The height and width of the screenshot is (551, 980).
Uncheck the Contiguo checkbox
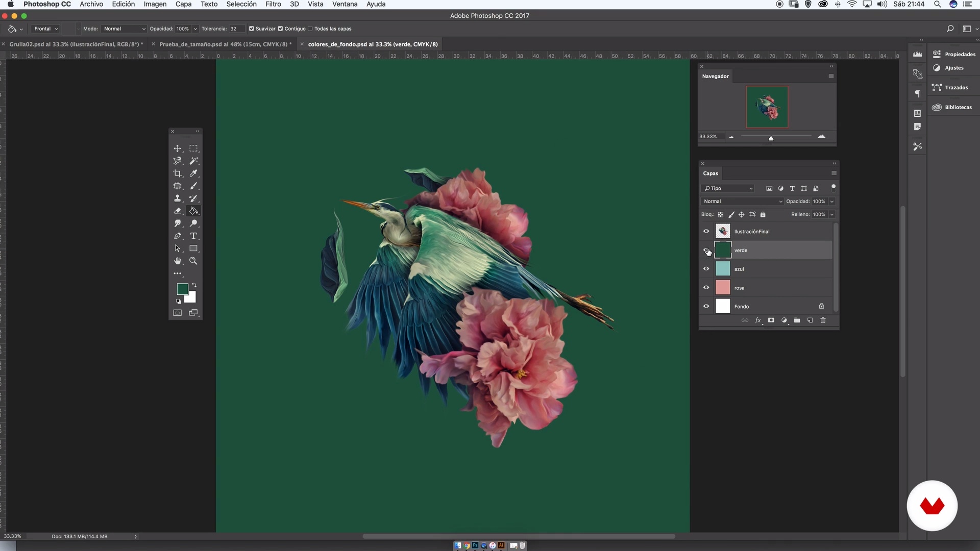click(280, 29)
